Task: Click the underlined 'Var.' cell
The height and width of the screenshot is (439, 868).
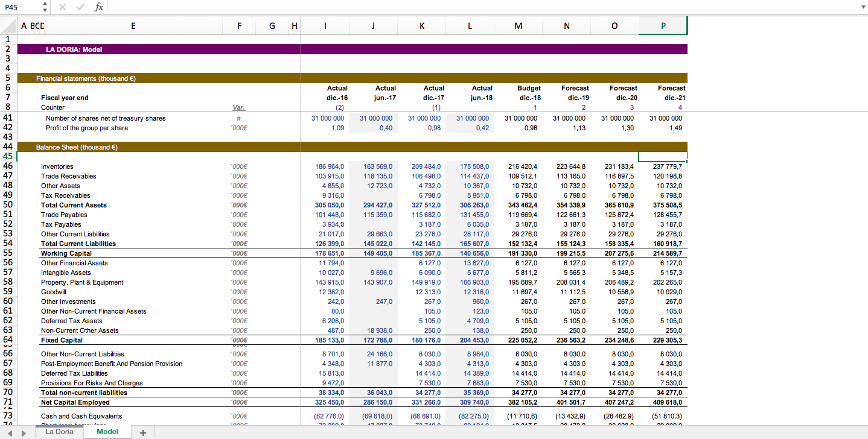Action: (239, 107)
